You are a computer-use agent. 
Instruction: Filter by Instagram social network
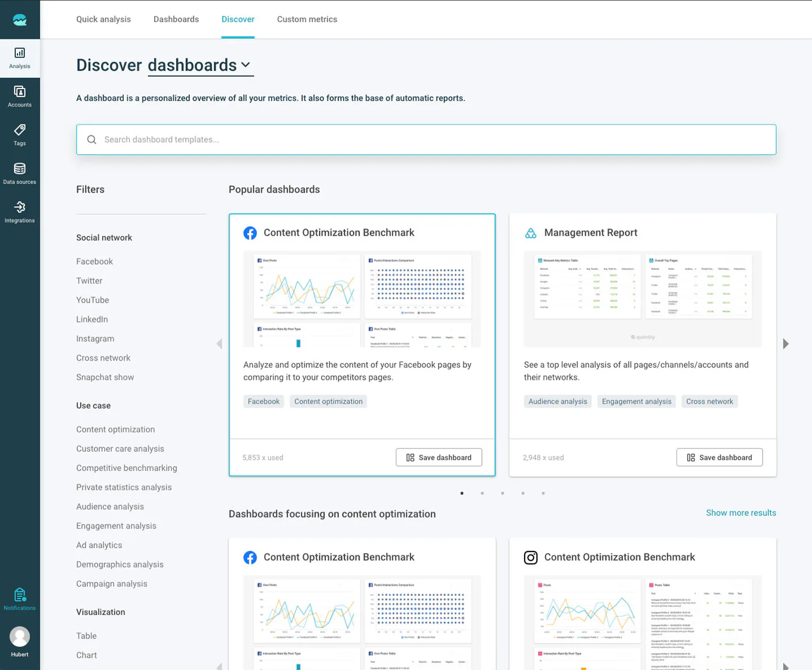pyautogui.click(x=95, y=339)
